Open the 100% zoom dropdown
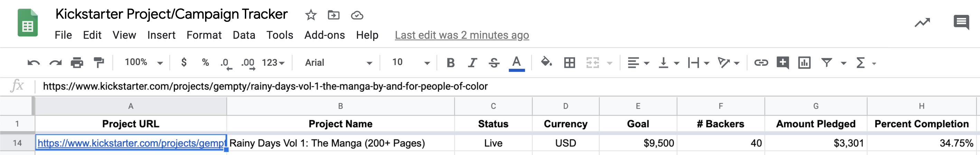 coord(144,63)
